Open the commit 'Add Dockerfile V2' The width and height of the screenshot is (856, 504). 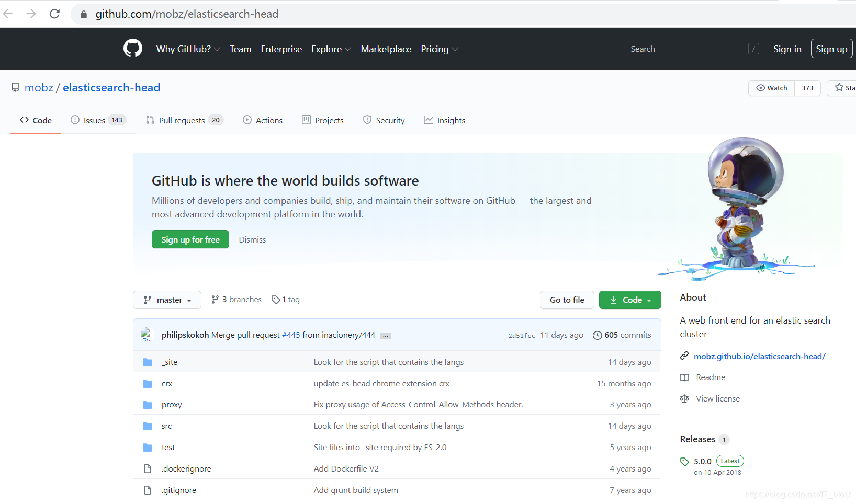(x=346, y=469)
